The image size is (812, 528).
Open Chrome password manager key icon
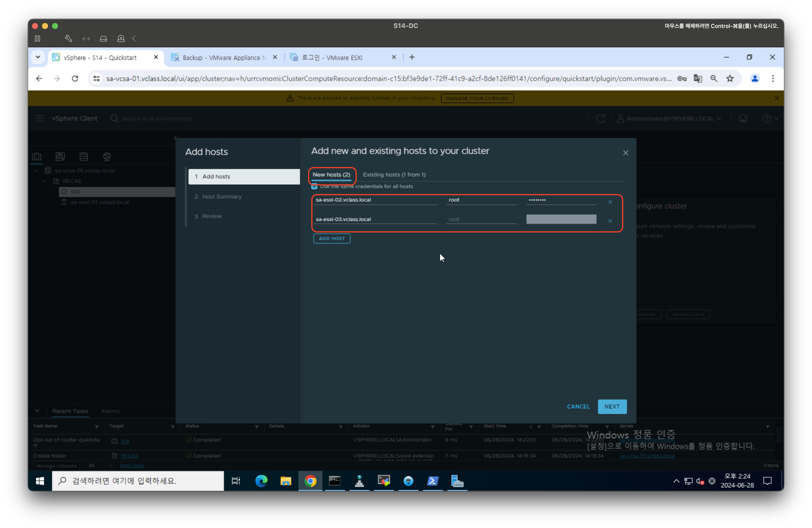click(x=682, y=79)
